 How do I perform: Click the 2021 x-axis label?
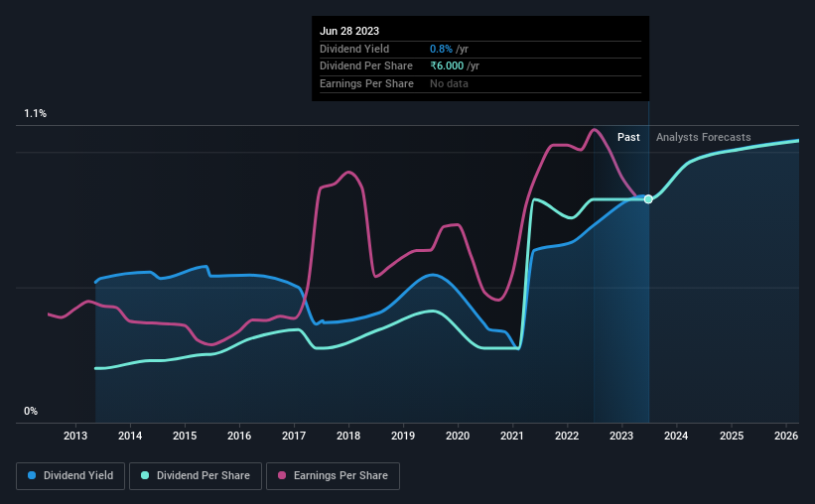(512, 436)
